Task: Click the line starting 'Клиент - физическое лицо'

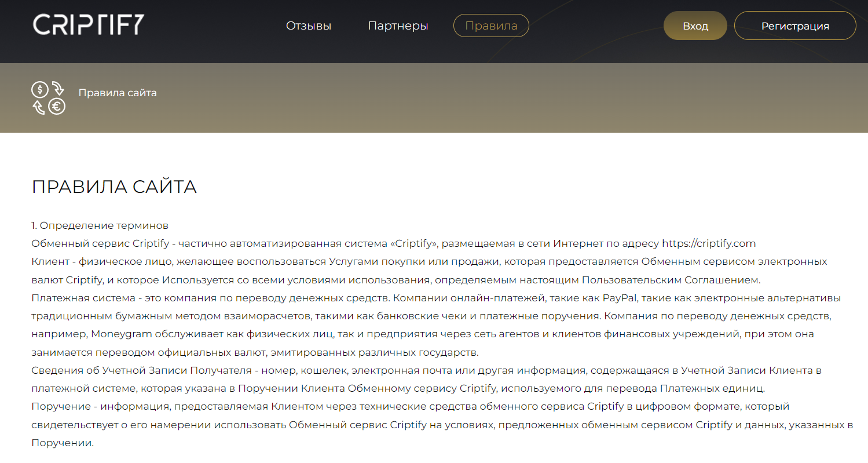Action: tap(430, 261)
